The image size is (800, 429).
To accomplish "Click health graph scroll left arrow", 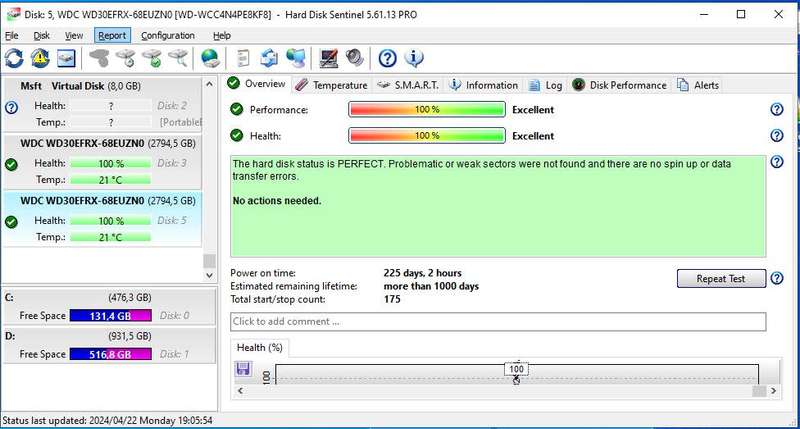I will [x=240, y=391].
